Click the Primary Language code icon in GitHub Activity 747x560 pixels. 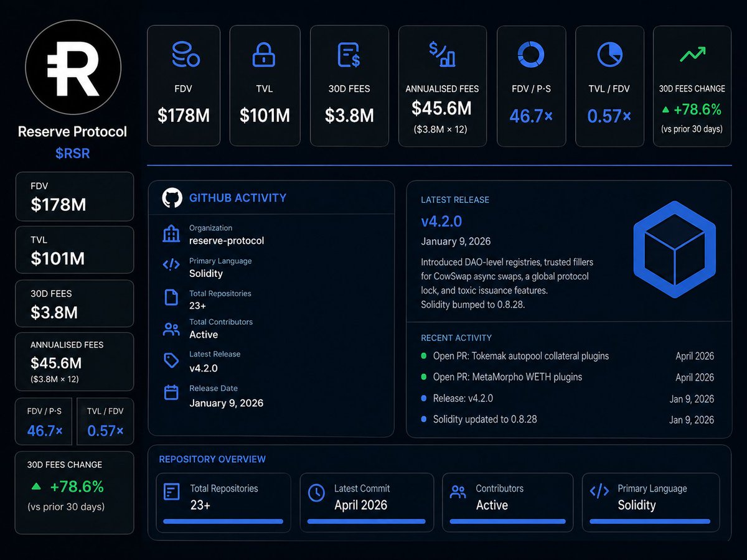click(171, 265)
